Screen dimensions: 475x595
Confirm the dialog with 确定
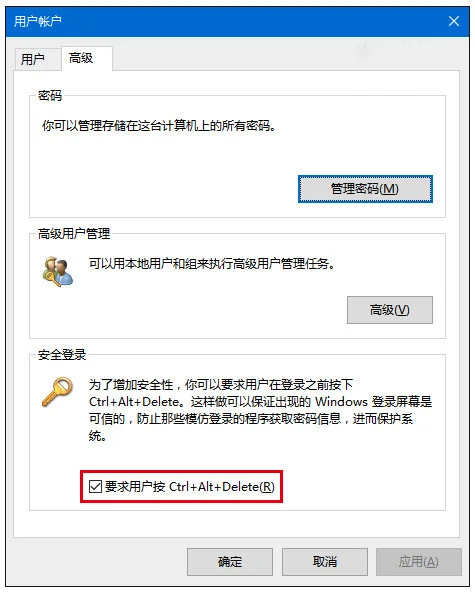click(230, 562)
